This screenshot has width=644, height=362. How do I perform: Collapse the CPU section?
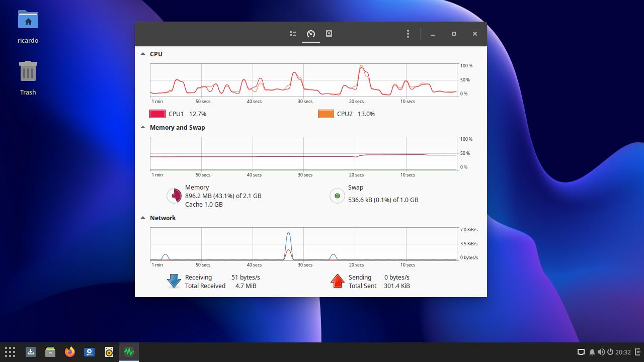[x=143, y=54]
